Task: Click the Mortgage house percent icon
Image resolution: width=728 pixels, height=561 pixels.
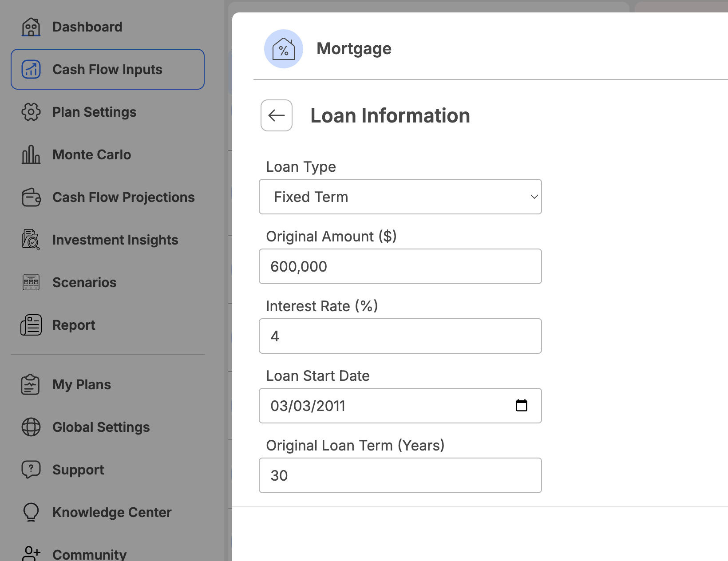Action: point(284,49)
